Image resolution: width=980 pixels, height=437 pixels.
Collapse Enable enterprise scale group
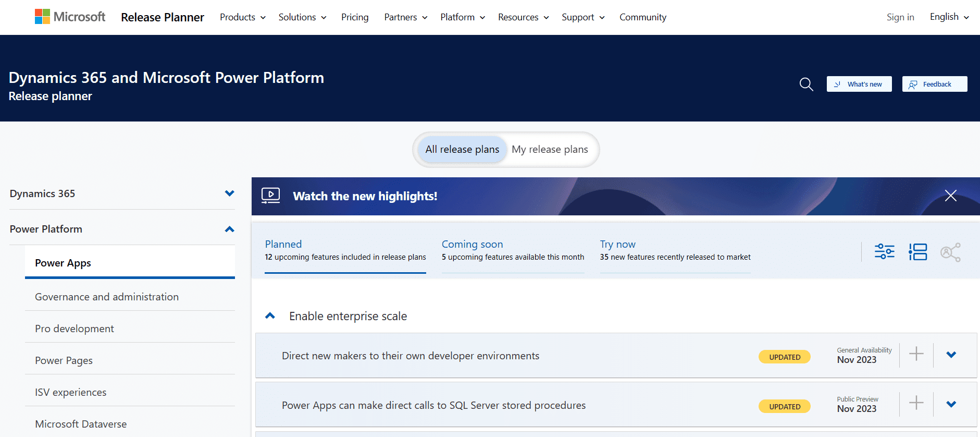pyautogui.click(x=270, y=316)
